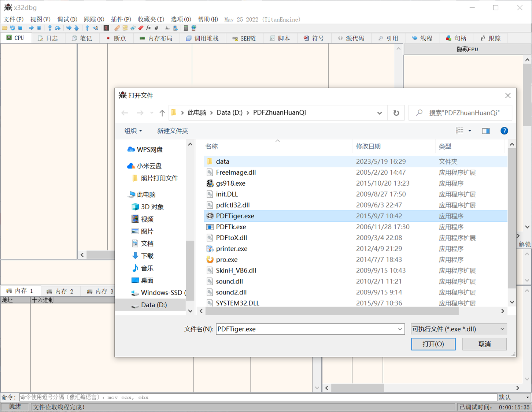532x412 pixels.
Task: Open the 插件(P) menu
Action: pos(121,19)
